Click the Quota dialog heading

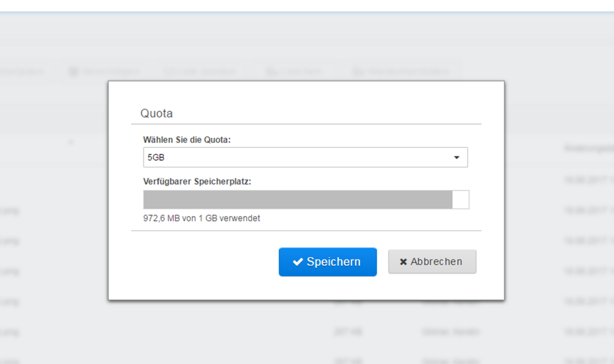pos(156,114)
